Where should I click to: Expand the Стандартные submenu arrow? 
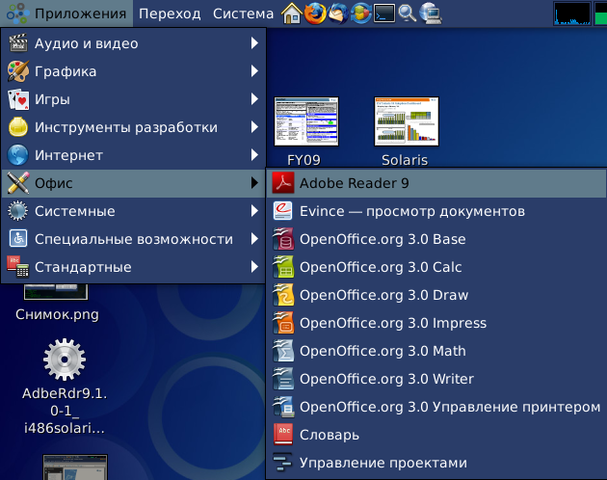point(254,267)
